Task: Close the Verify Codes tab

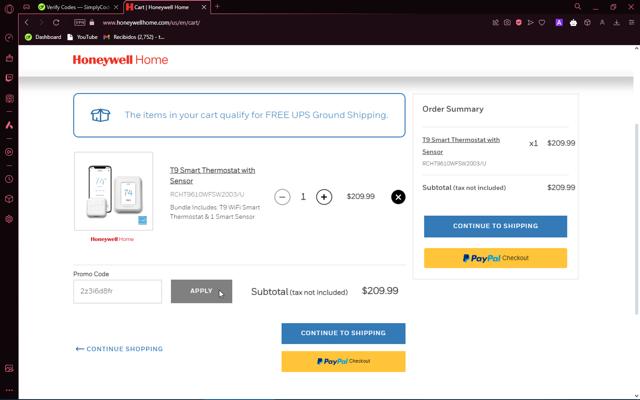Action: [x=116, y=7]
